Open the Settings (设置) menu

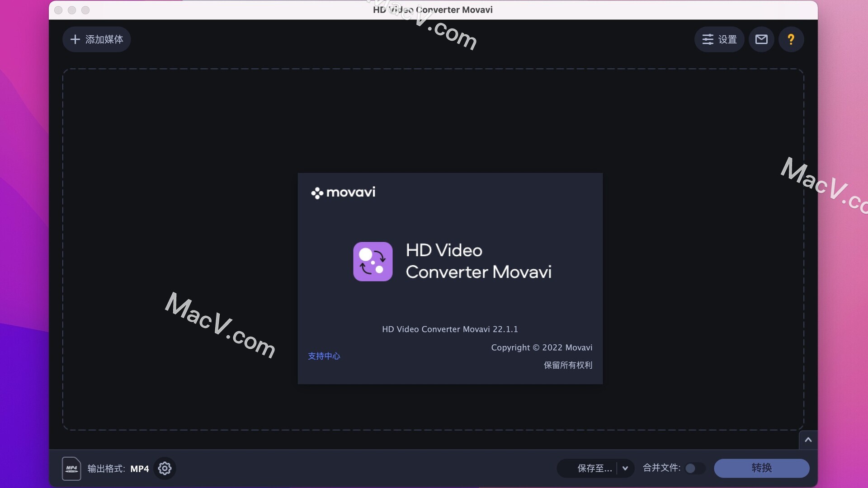pos(719,39)
